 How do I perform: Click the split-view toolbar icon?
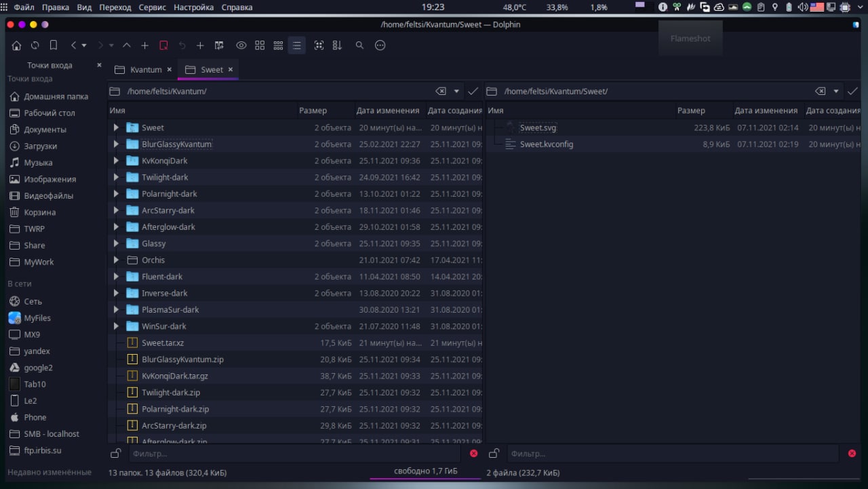pyautogui.click(x=219, y=45)
